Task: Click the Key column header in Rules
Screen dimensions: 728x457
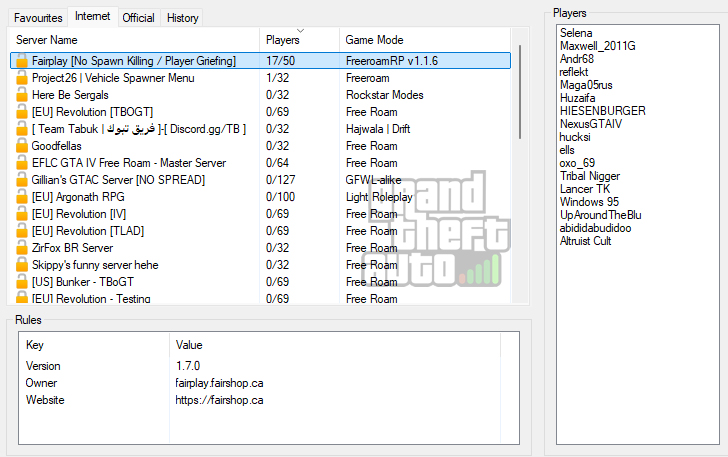Action: (35, 345)
